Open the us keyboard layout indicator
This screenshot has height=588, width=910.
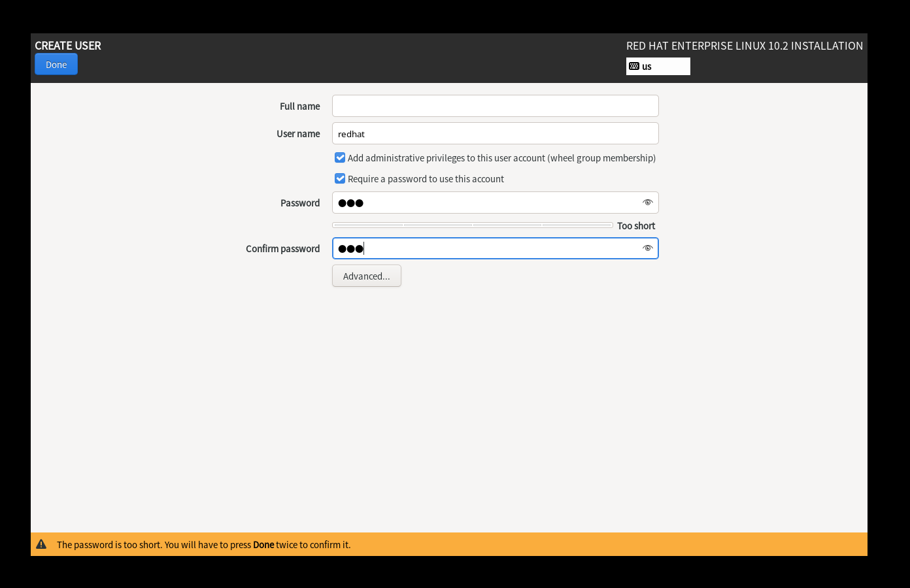(x=658, y=67)
